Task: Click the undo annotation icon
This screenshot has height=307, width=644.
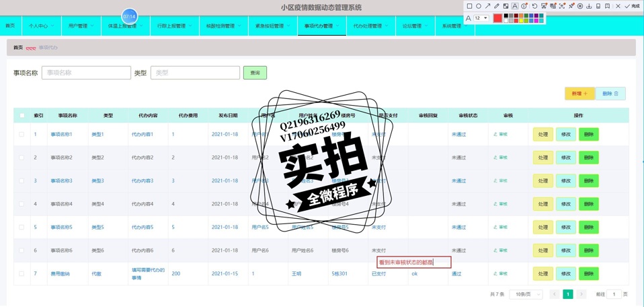Action: pyautogui.click(x=534, y=6)
